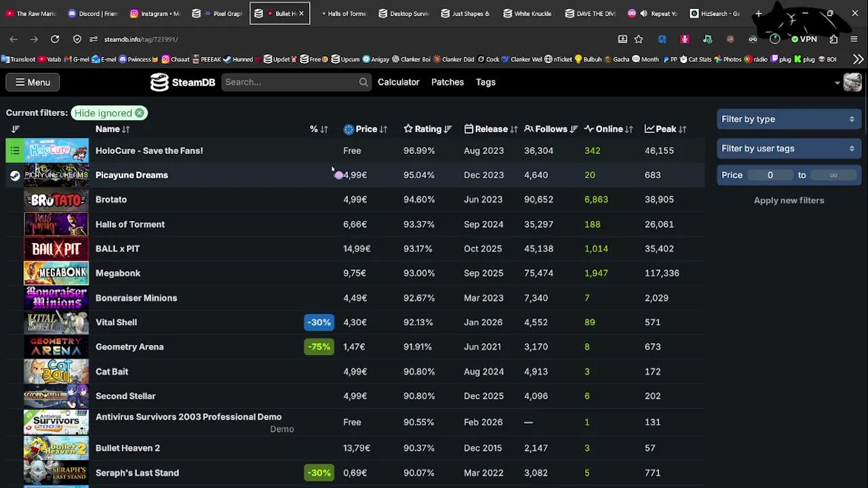Image resolution: width=868 pixels, height=488 pixels.
Task: Open the Calculator page
Action: 399,83
